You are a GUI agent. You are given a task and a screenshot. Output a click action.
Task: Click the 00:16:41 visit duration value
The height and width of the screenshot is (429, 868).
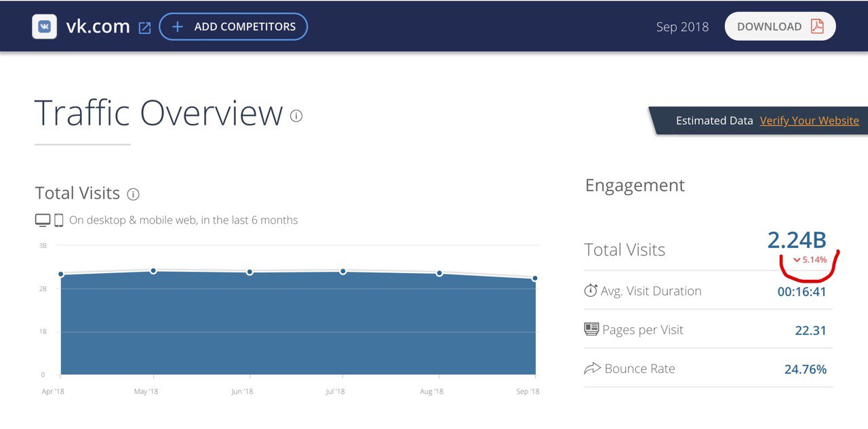802,292
